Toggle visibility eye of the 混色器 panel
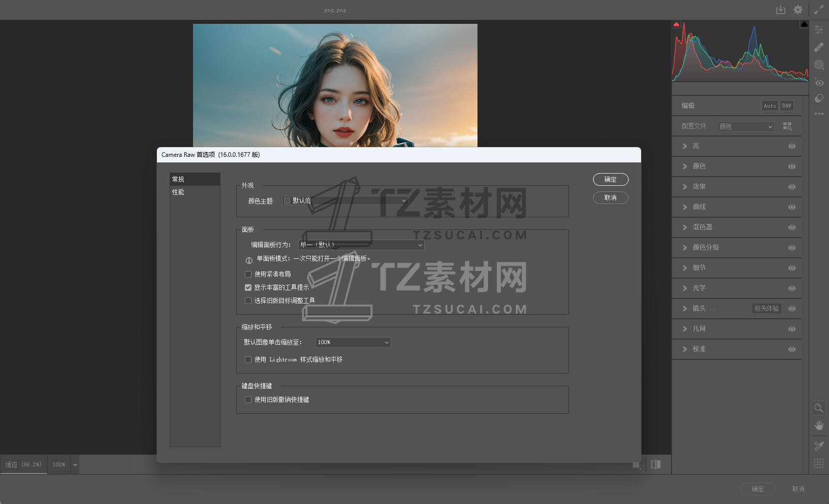 click(792, 227)
